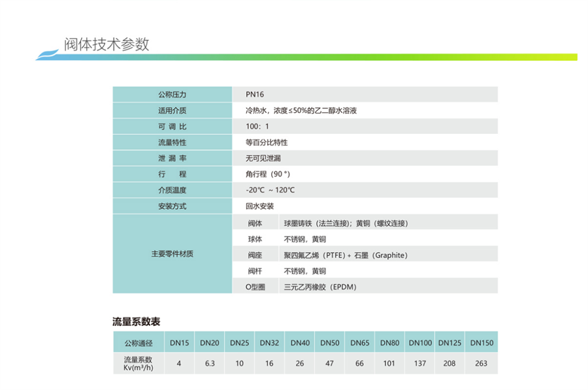Select the 公称压力 label cell
This screenshot has width=588, height=390.
tap(172, 95)
